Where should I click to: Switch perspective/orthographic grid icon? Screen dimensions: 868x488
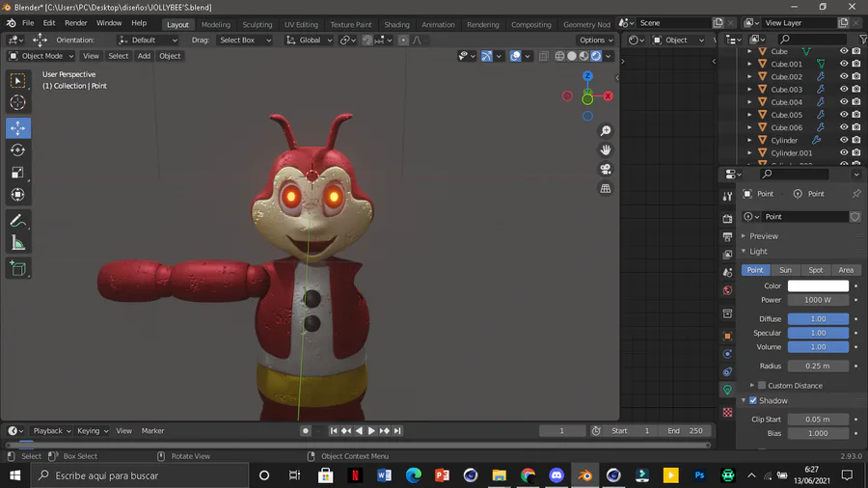[606, 189]
